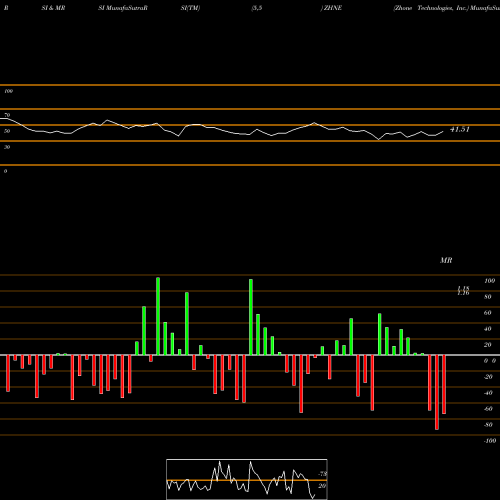Click the 70 level label on RSI axis
Screen dimensions: 500x500
pyautogui.click(x=7, y=115)
